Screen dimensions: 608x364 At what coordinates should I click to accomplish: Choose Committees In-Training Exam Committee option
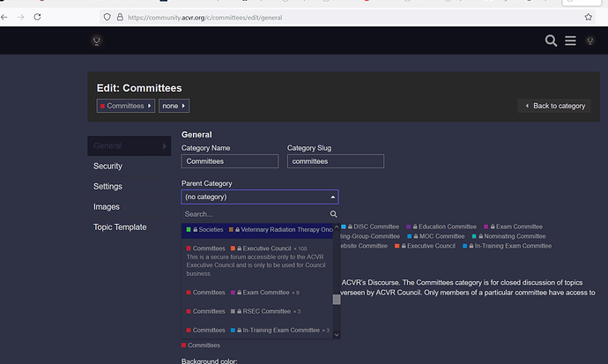[x=257, y=331]
